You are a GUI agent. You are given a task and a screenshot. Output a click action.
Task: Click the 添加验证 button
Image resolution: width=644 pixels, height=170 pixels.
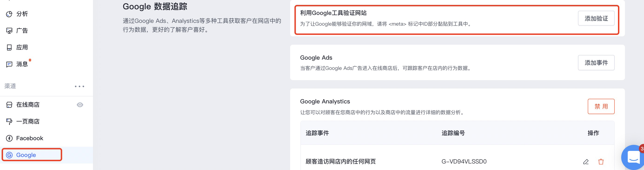[596, 18]
